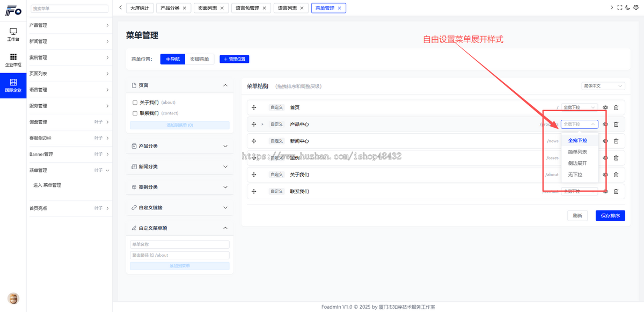Select the 国际企业 sidebar icon
Screen dimensions: 644x312
point(13,85)
